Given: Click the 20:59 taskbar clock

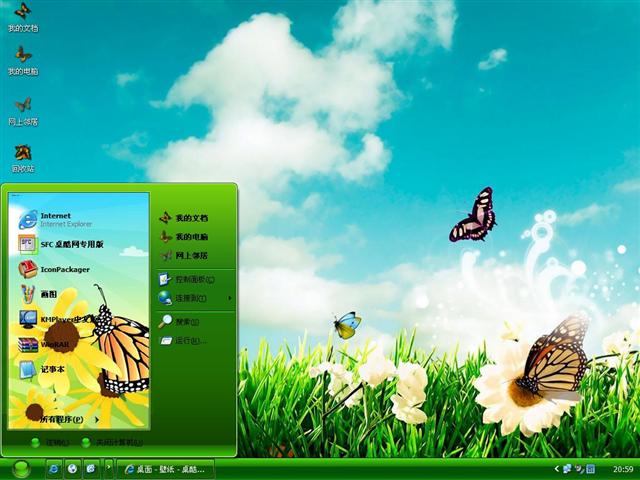Looking at the screenshot, I should tap(623, 470).
